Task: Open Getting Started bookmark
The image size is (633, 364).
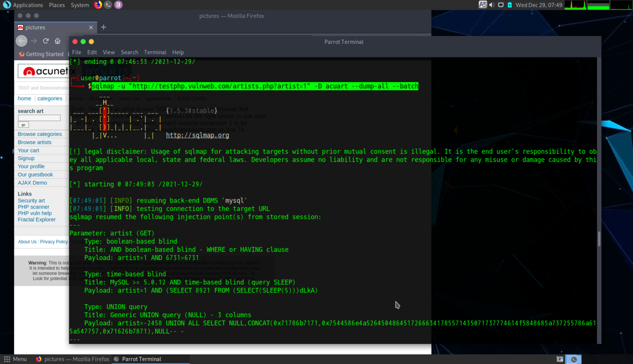Action: [x=41, y=54]
